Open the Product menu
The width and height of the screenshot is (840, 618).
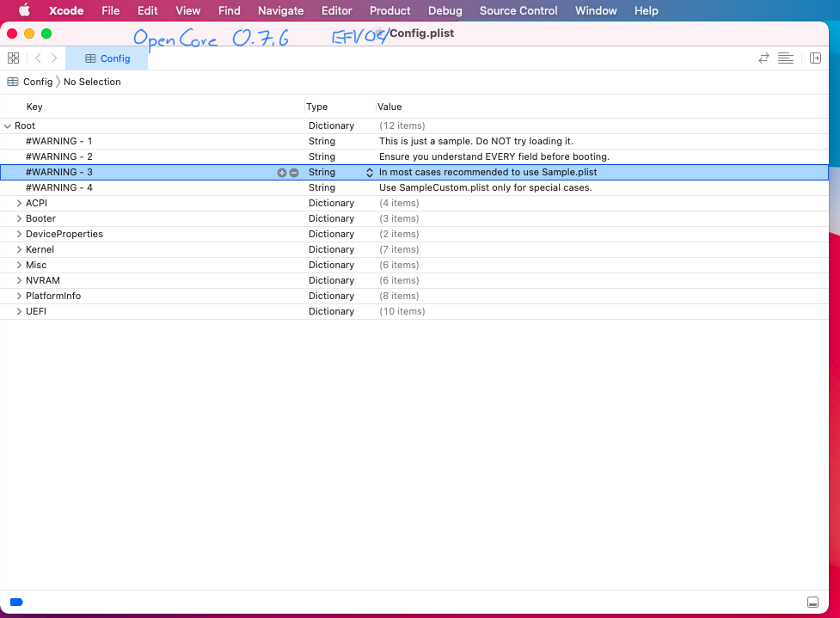(390, 10)
